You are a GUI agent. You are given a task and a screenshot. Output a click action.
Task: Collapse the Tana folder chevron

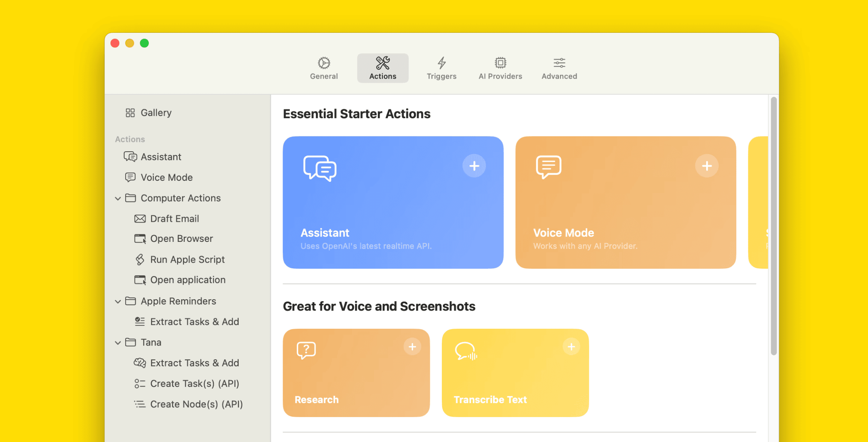coord(118,342)
